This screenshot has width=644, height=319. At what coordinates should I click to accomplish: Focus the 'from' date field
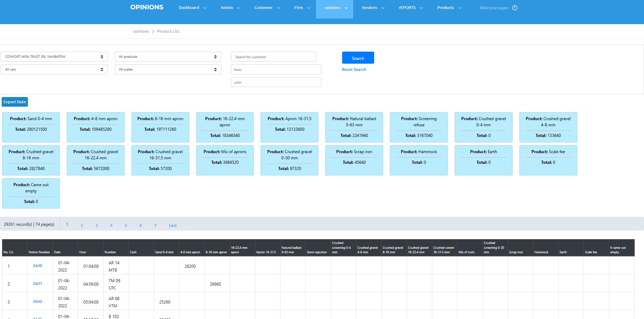click(276, 70)
